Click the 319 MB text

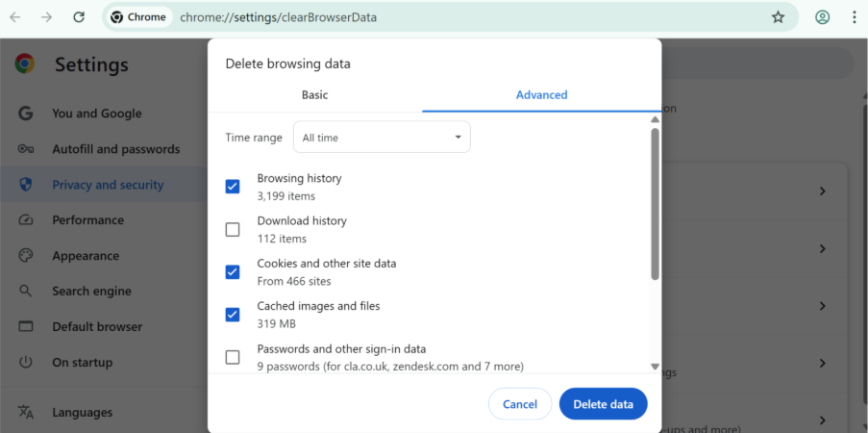[x=276, y=323]
